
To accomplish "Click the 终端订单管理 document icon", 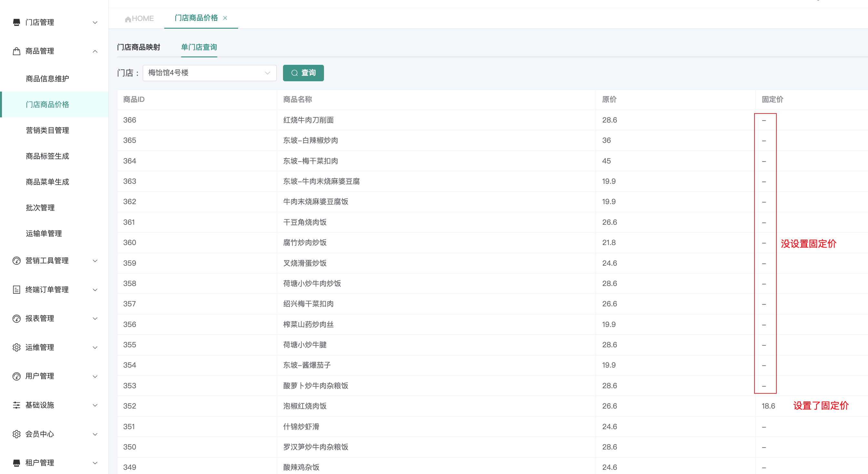I will click(16, 290).
